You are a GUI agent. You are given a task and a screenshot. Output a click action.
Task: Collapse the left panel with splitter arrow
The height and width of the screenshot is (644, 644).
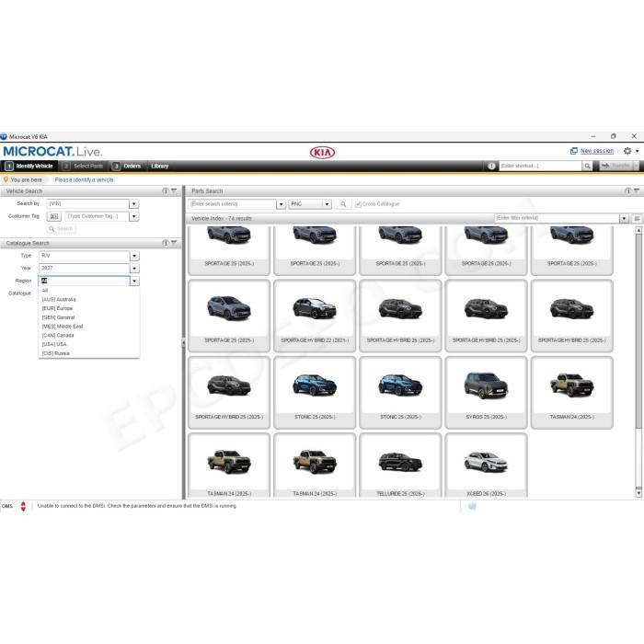click(184, 342)
